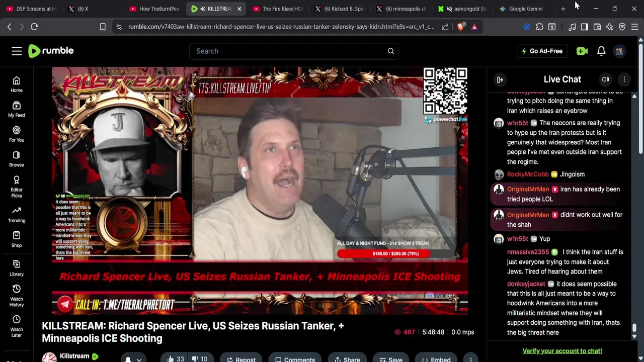Click the Brave Rewards triangle icon

474,27
